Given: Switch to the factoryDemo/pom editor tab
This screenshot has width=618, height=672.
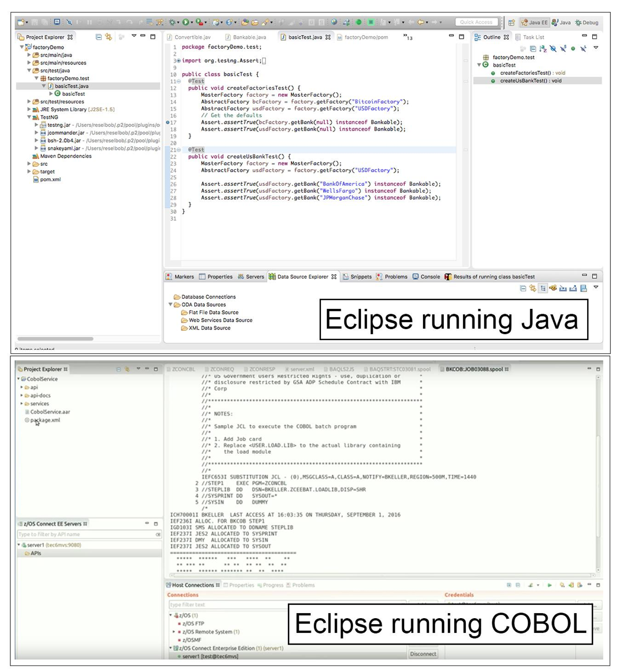Looking at the screenshot, I should click(x=363, y=37).
